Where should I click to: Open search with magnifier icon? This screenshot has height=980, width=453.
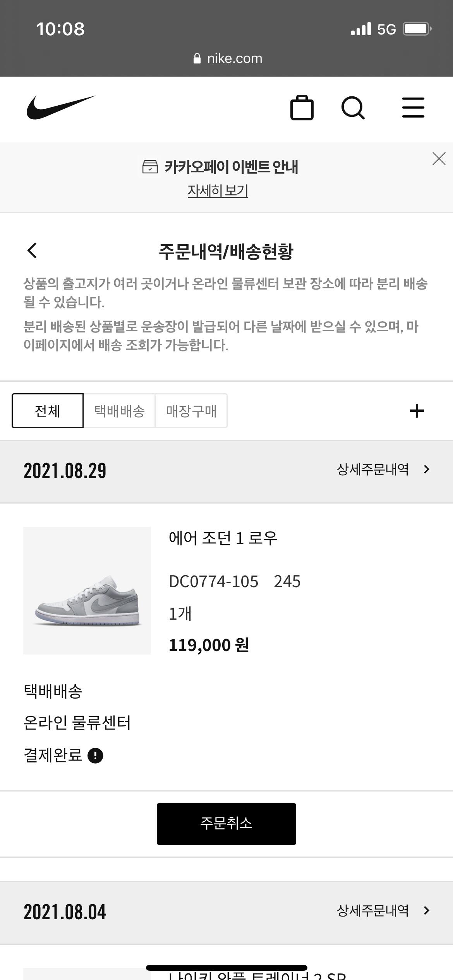pyautogui.click(x=353, y=108)
